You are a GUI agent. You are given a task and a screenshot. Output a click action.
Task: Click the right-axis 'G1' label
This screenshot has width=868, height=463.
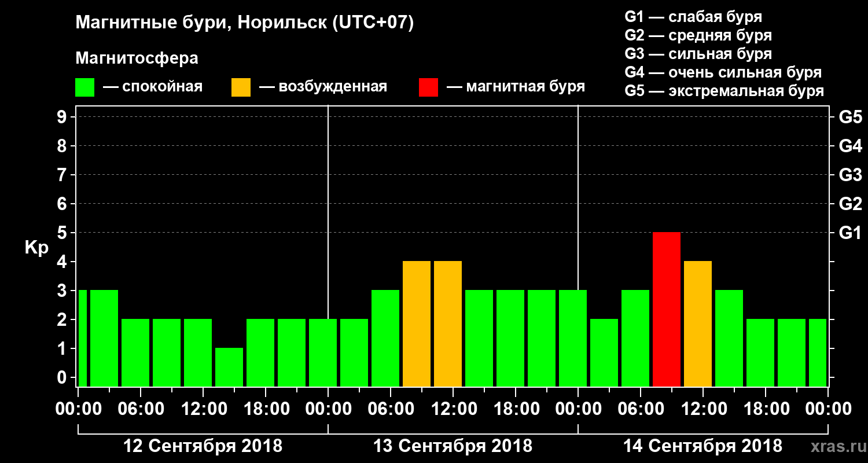pos(850,233)
